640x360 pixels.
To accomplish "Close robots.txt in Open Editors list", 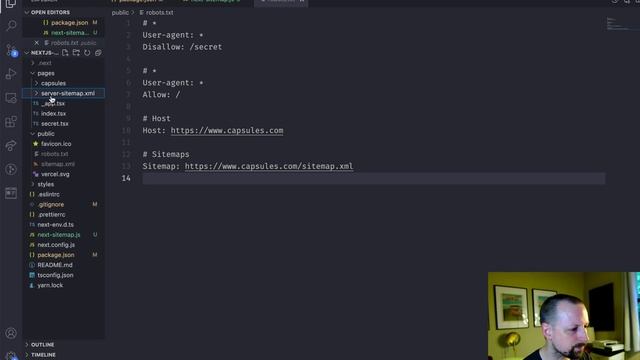I will (37, 42).
